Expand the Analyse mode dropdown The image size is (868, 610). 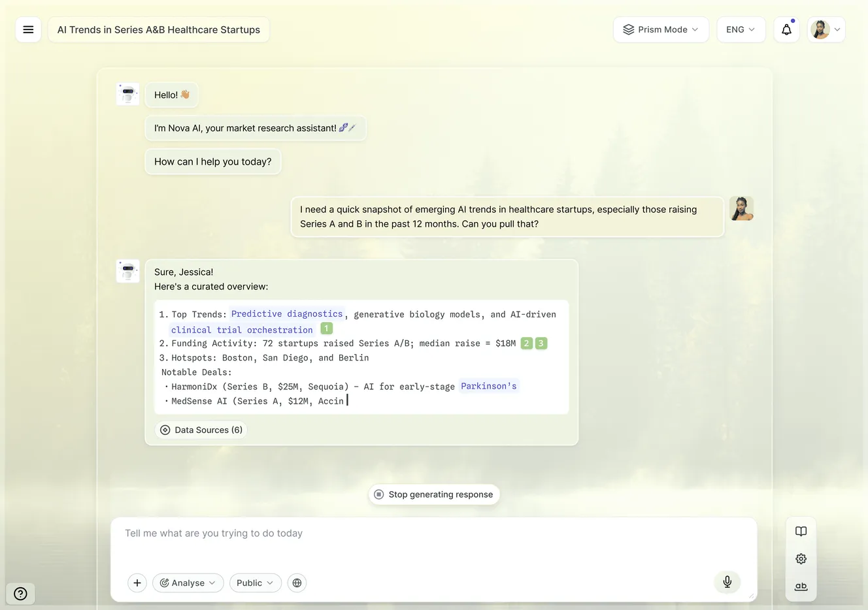[188, 583]
